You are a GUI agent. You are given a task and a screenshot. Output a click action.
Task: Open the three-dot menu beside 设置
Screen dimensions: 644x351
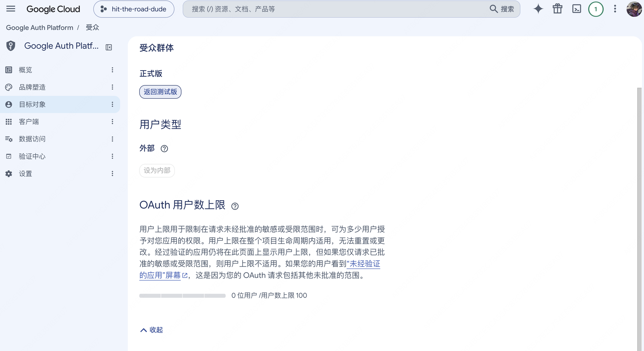112,173
